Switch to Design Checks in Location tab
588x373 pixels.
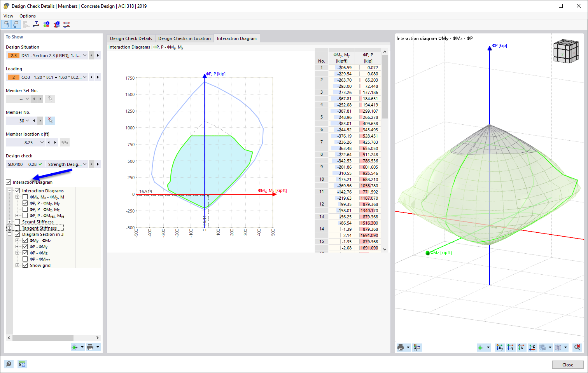point(184,38)
